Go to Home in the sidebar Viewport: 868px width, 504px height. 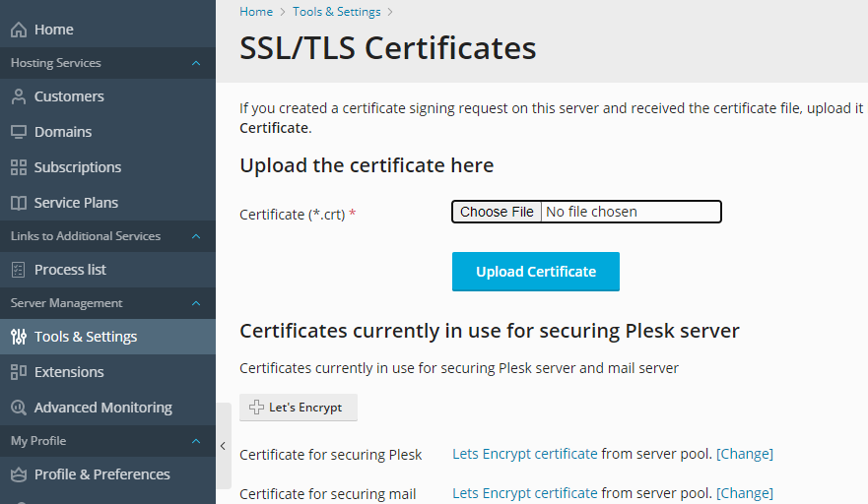pos(108,30)
